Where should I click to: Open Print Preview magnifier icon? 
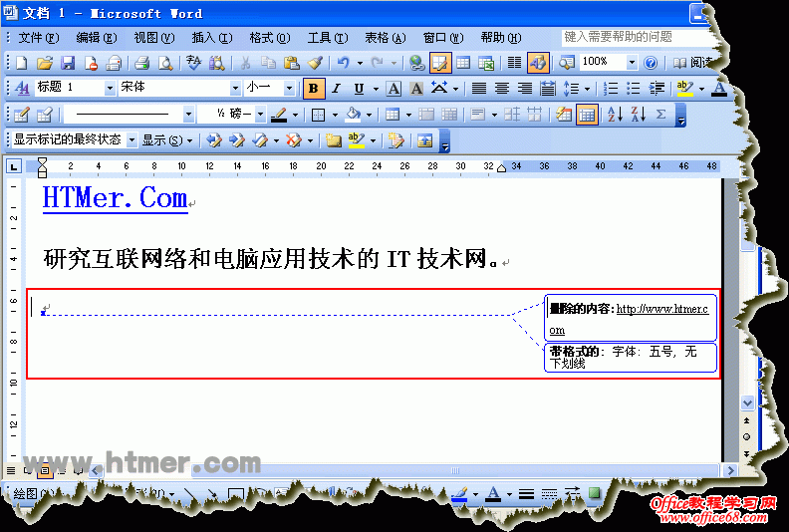(x=165, y=63)
